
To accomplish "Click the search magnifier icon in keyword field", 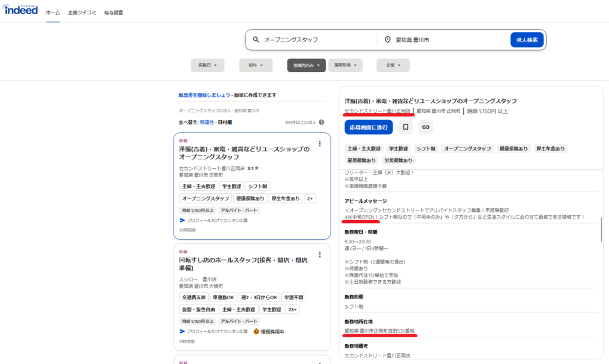I will point(256,40).
